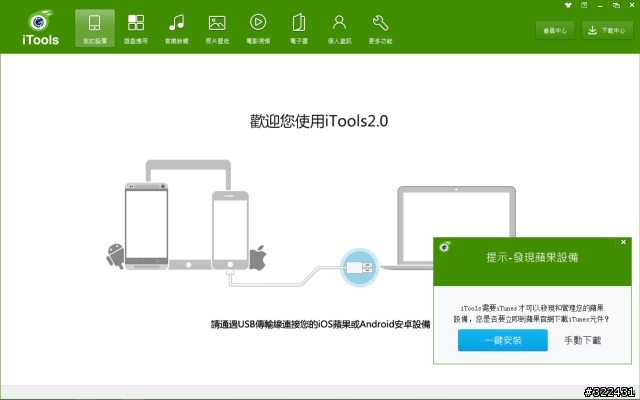Click the white iPhone illustration
Viewport: 640px width, 400px height.
point(230,230)
